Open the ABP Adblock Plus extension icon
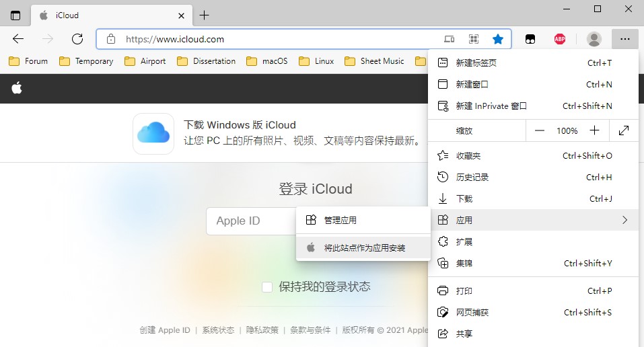The width and height of the screenshot is (644, 347). [x=560, y=39]
